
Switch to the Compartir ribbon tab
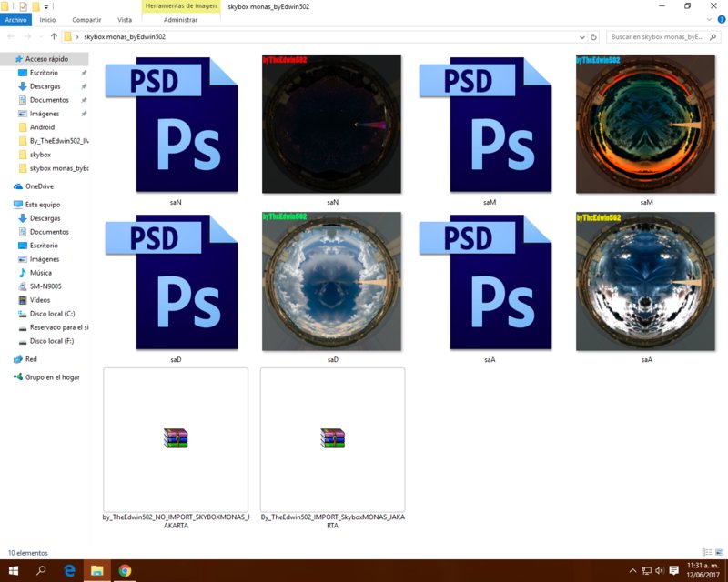pyautogui.click(x=86, y=20)
